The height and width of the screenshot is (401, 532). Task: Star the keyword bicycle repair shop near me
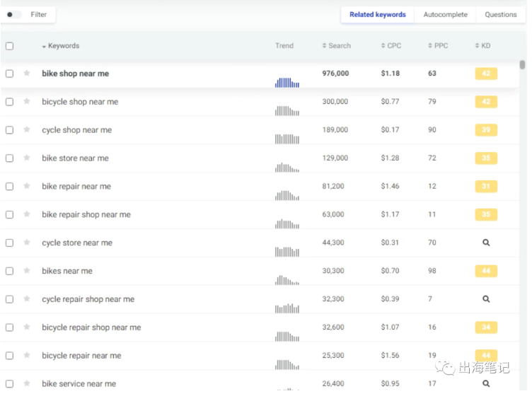click(27, 327)
